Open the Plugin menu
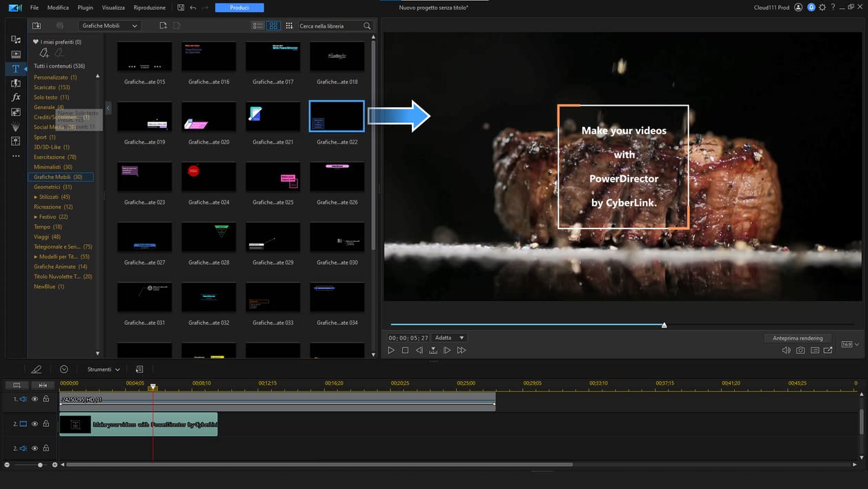Image resolution: width=868 pixels, height=489 pixels. pos(85,8)
